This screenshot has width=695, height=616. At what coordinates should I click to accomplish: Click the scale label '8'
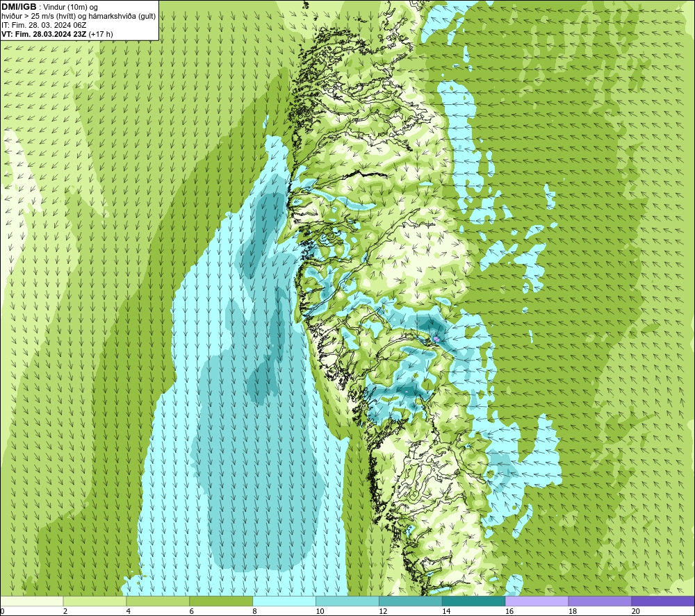(x=255, y=612)
